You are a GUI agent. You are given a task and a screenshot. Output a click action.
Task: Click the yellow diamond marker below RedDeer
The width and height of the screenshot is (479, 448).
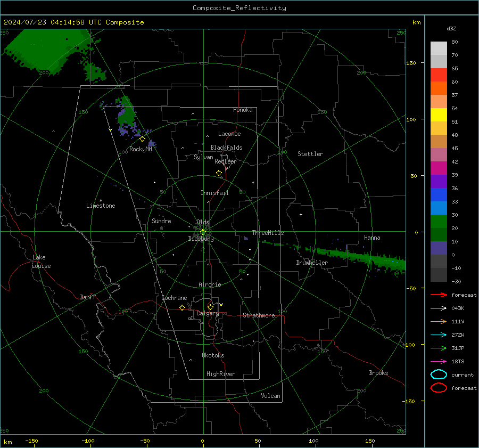click(219, 173)
